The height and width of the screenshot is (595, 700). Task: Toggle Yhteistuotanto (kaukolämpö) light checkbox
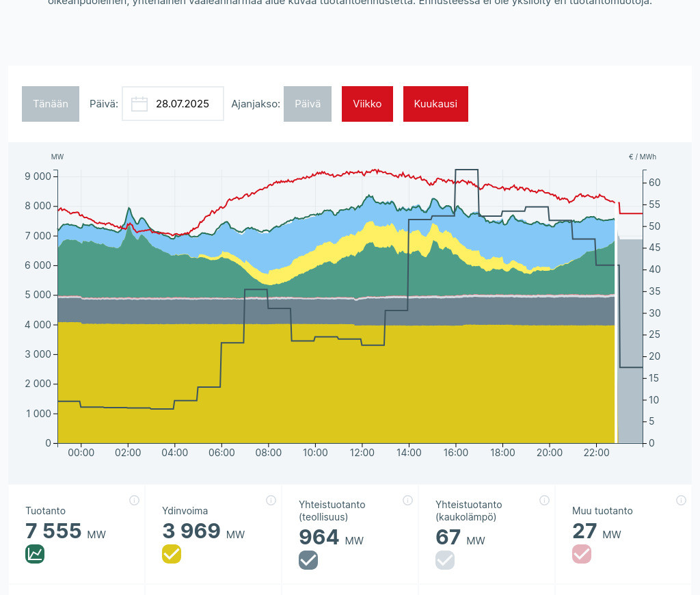[x=445, y=560]
